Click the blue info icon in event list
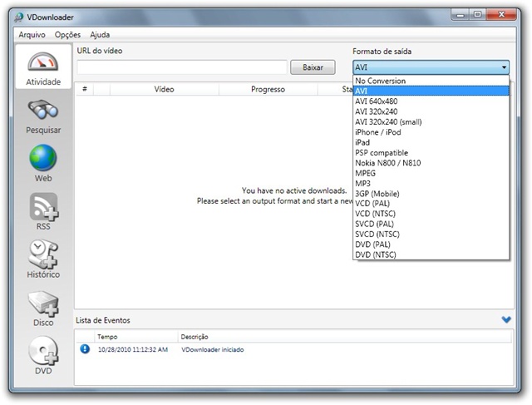Viewport: 532px width, 405px height. click(85, 349)
